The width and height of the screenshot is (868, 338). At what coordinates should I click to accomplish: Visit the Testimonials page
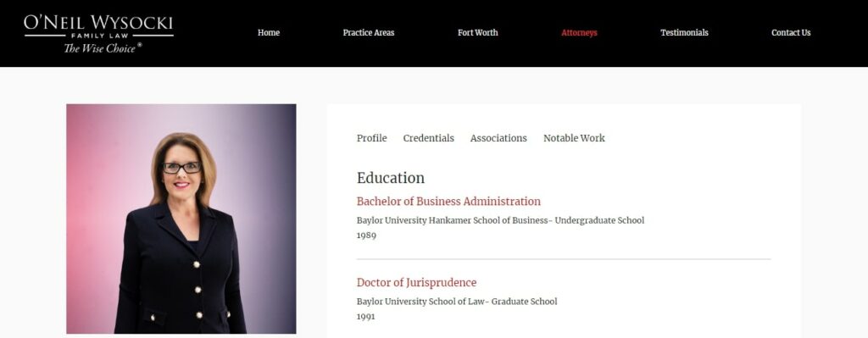684,33
